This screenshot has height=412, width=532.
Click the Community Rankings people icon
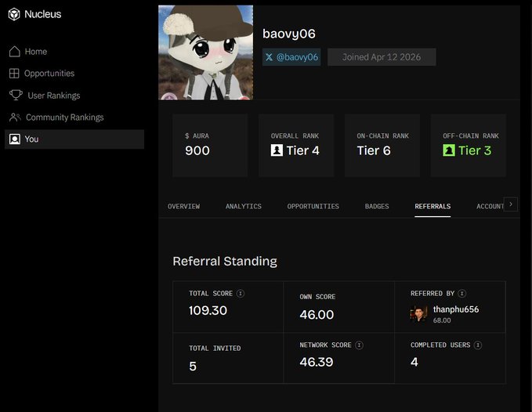(x=15, y=117)
